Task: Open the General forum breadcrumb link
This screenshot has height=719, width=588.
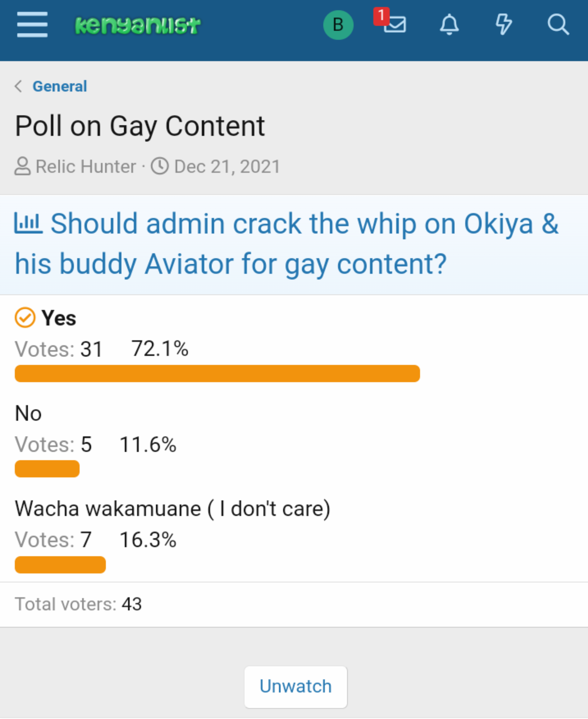Action: 60,86
